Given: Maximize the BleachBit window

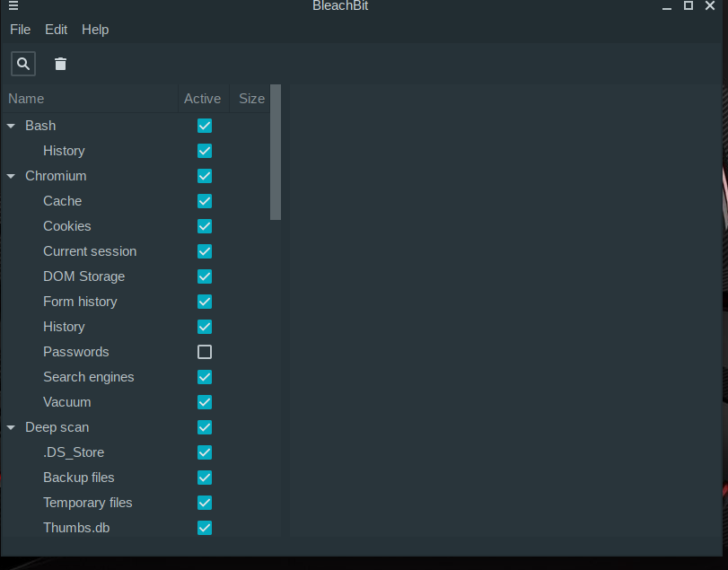Looking at the screenshot, I should click(689, 5).
